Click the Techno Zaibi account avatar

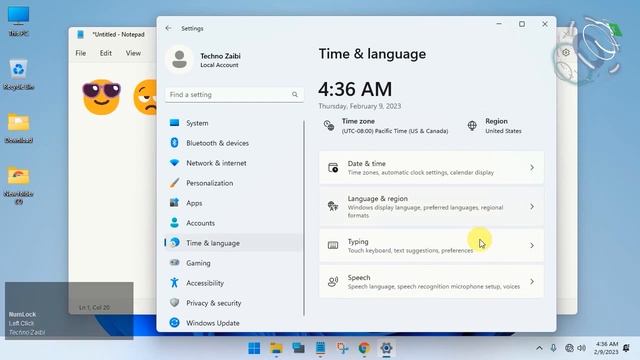[179, 60]
